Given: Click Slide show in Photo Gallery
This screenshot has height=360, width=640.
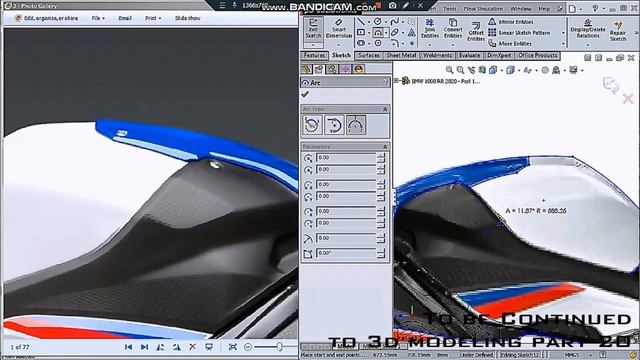Looking at the screenshot, I should tap(188, 18).
